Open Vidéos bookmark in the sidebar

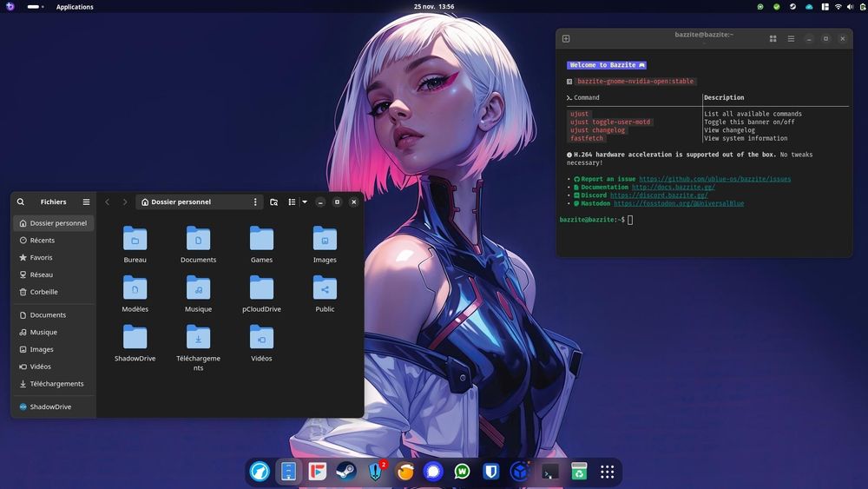(53, 367)
